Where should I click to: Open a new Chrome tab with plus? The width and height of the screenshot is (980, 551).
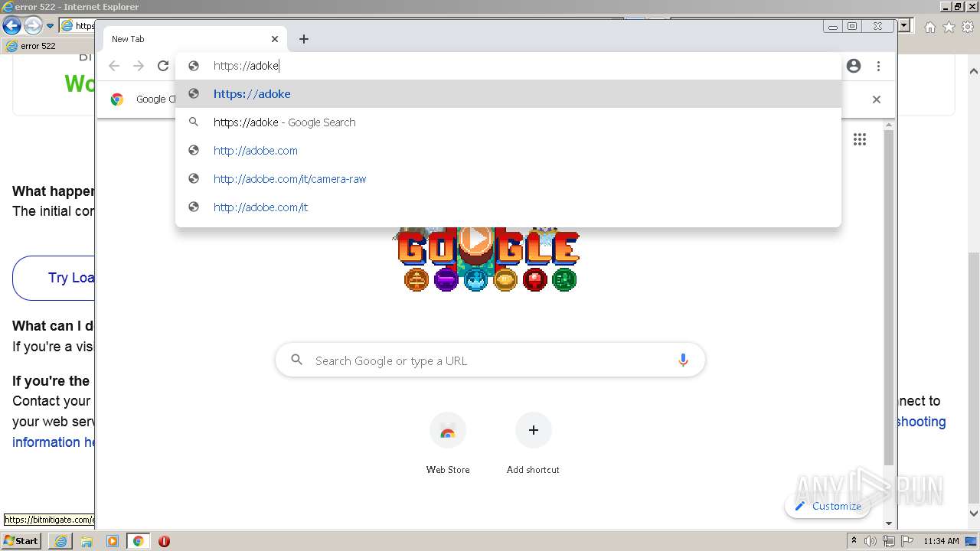[304, 39]
